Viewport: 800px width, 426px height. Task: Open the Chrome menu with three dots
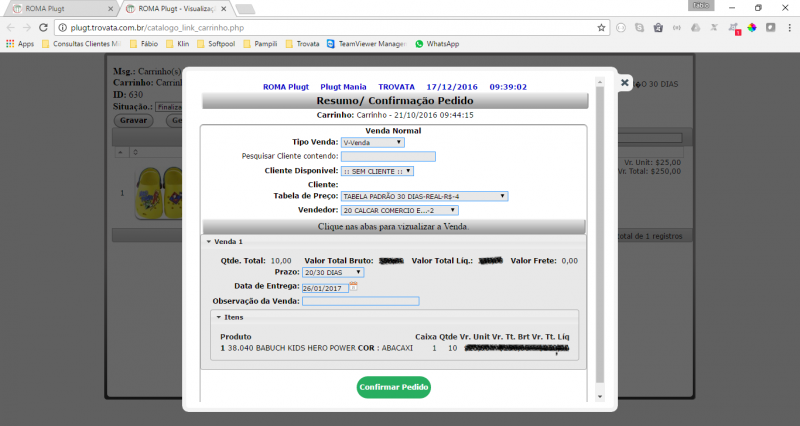pos(790,28)
